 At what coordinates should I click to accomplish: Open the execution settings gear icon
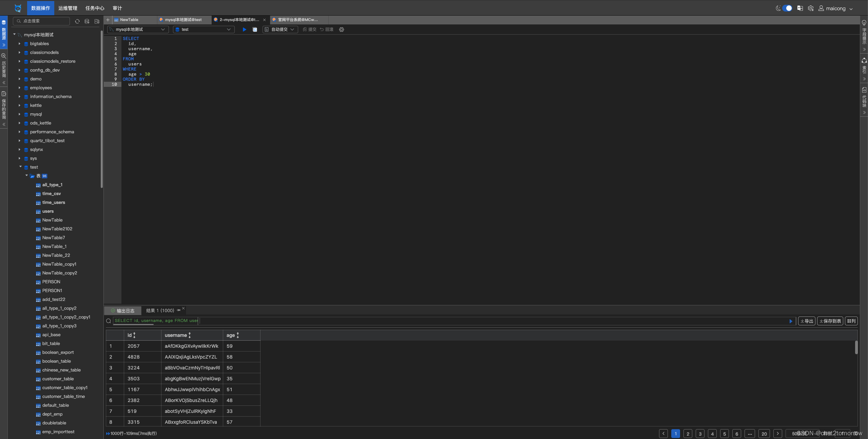pyautogui.click(x=341, y=30)
